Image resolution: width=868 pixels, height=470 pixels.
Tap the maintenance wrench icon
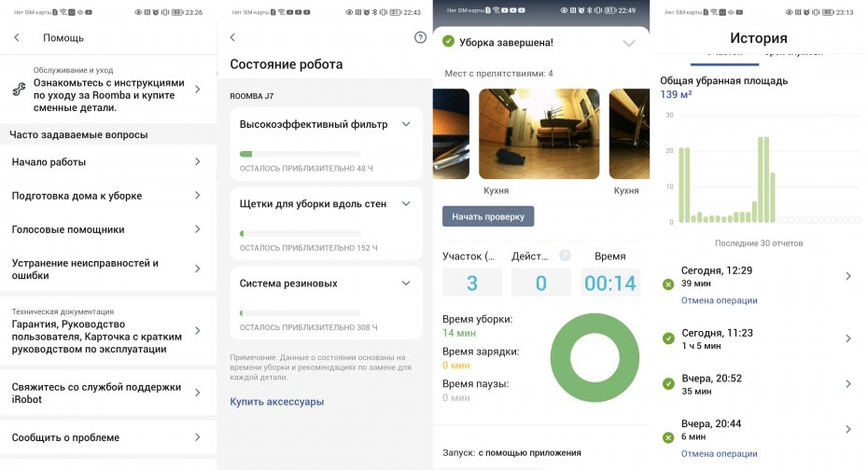point(19,89)
